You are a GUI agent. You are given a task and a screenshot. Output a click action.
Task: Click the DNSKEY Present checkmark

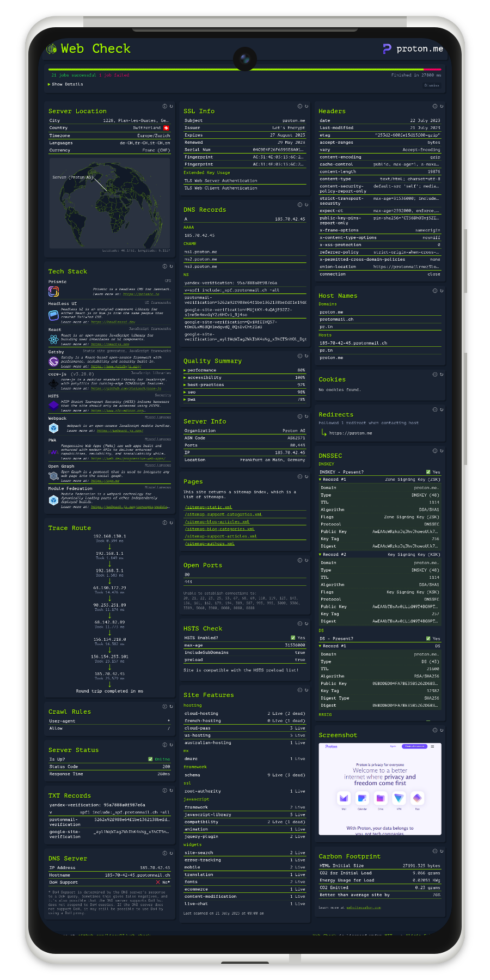tap(428, 472)
